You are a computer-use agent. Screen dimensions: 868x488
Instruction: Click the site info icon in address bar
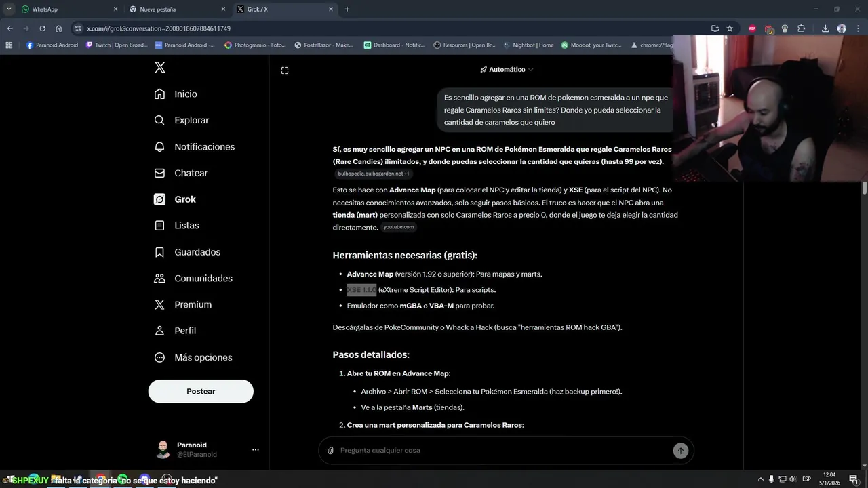(x=78, y=28)
